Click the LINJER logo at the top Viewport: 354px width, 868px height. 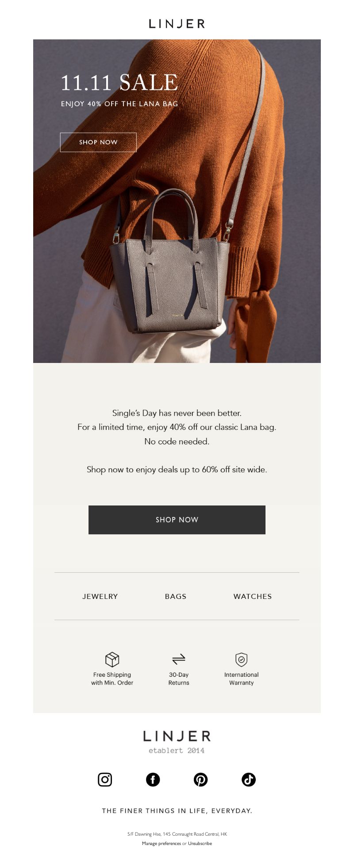tap(177, 24)
